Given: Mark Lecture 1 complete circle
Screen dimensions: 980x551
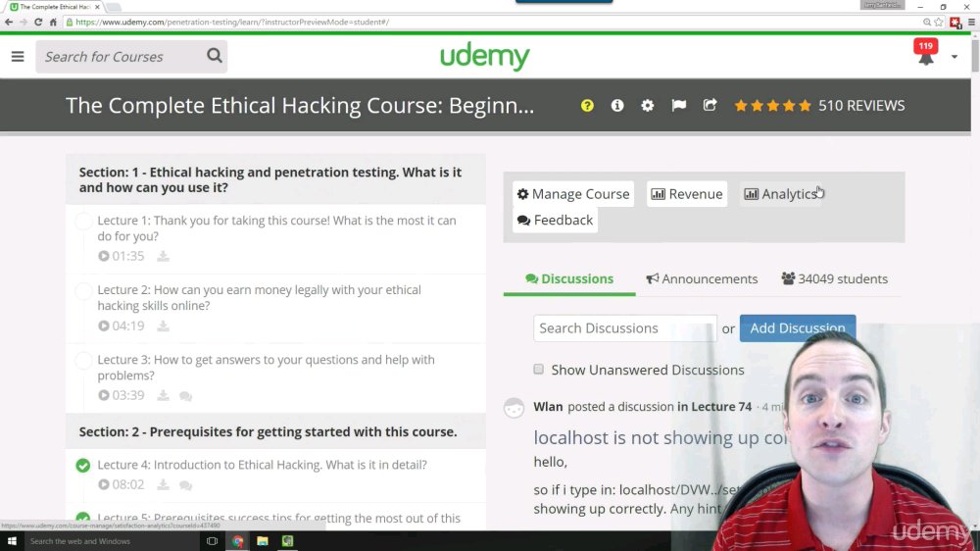Looking at the screenshot, I should coord(83,222).
